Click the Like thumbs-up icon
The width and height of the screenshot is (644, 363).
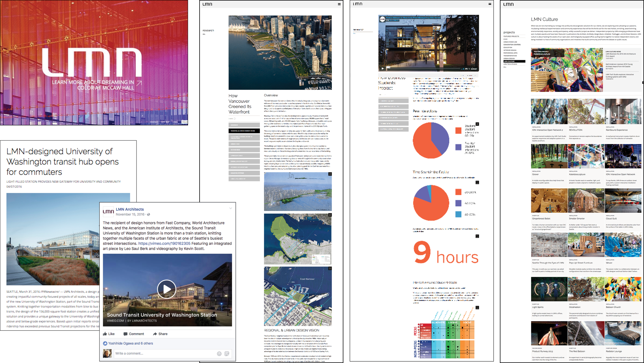point(105,334)
